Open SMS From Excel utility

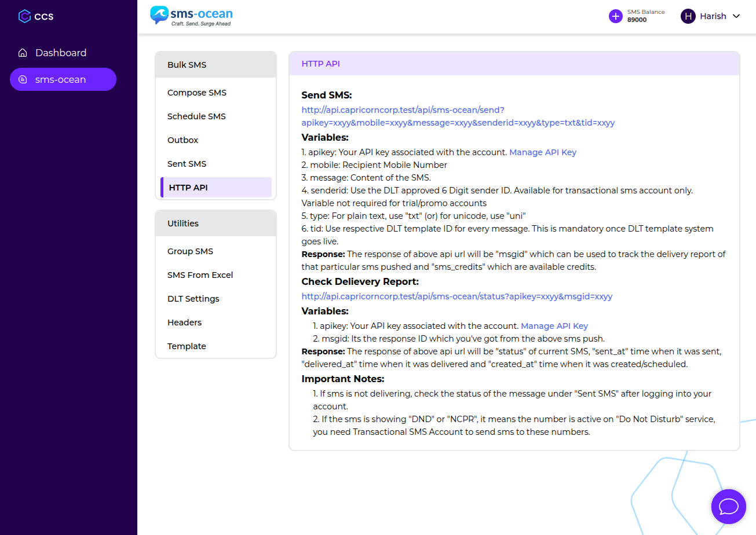pyautogui.click(x=200, y=275)
